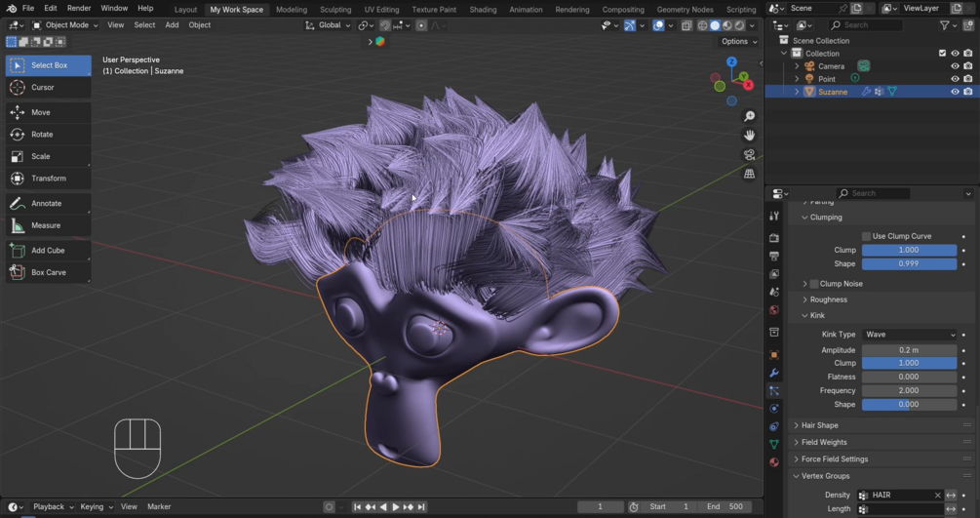980x518 pixels.
Task: Open the Modifier wrench properties tab
Action: (774, 373)
